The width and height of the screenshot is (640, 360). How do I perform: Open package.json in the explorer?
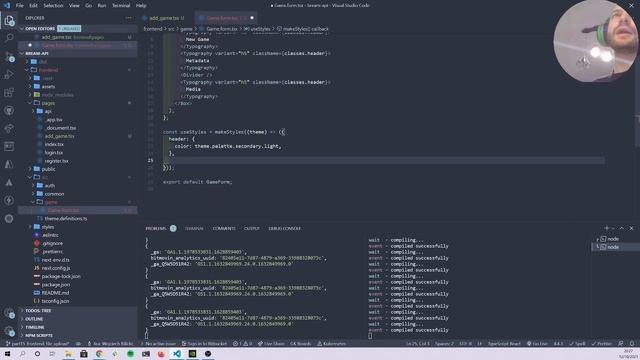(56, 284)
